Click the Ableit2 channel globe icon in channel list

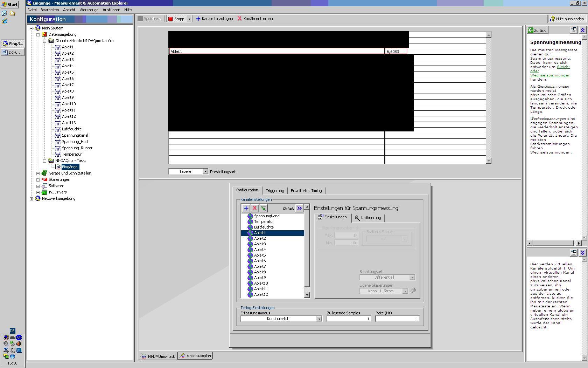click(x=250, y=238)
